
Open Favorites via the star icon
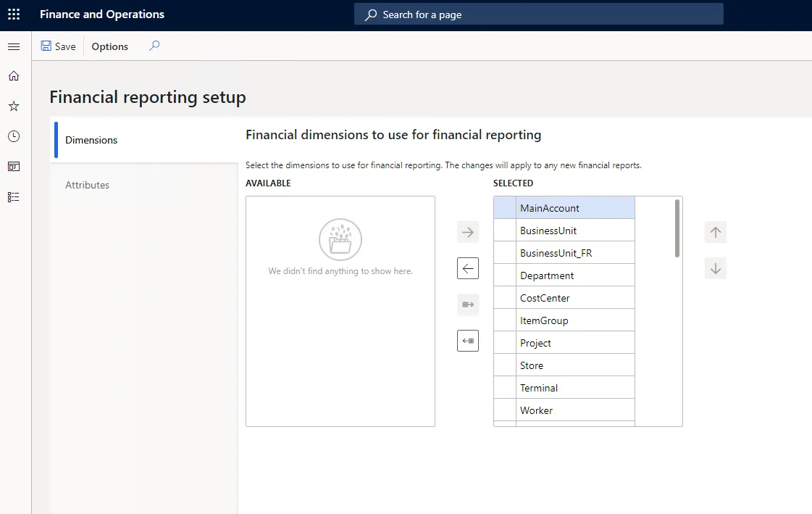point(13,106)
